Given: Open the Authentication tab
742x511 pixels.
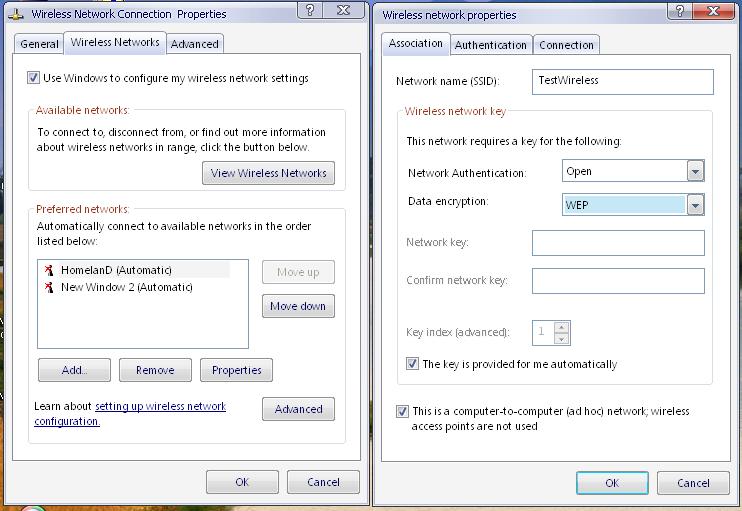Looking at the screenshot, I should tap(490, 45).
